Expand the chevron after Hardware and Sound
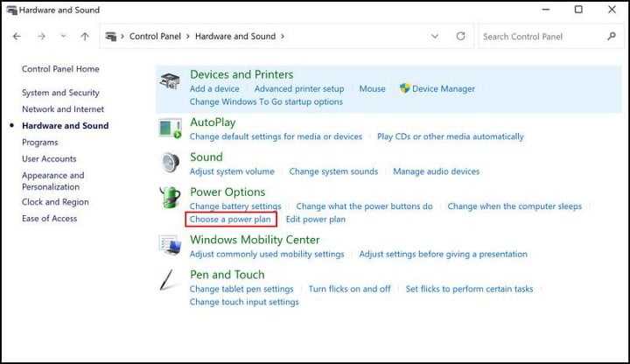630x364 pixels. [283, 36]
